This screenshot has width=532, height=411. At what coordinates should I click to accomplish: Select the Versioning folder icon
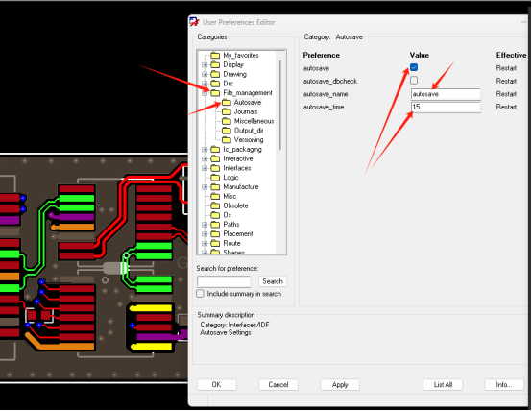click(x=227, y=140)
